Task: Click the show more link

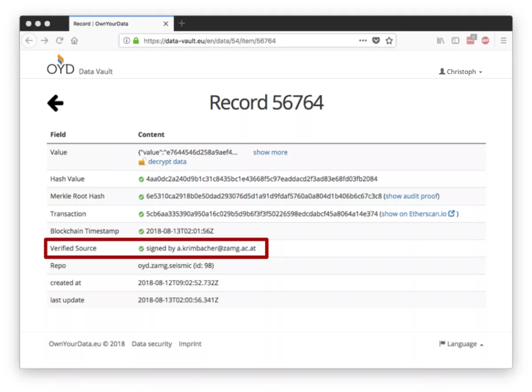Action: coord(270,152)
